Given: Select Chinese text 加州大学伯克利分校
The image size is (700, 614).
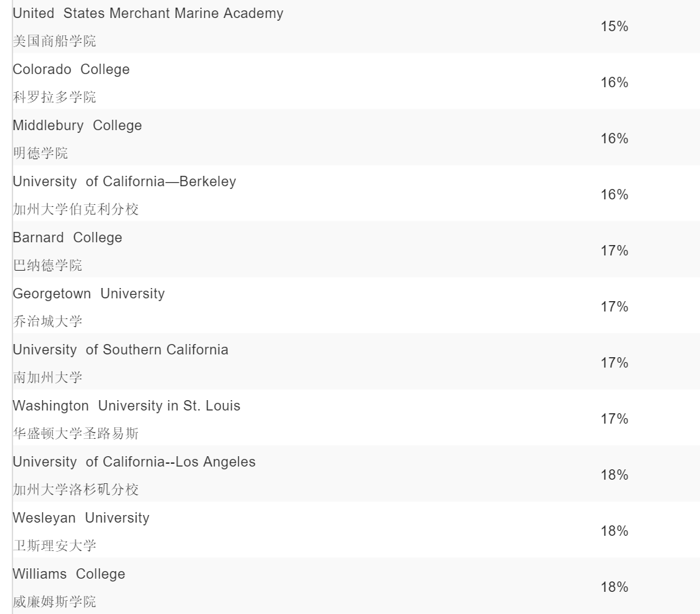Looking at the screenshot, I should tap(75, 209).
